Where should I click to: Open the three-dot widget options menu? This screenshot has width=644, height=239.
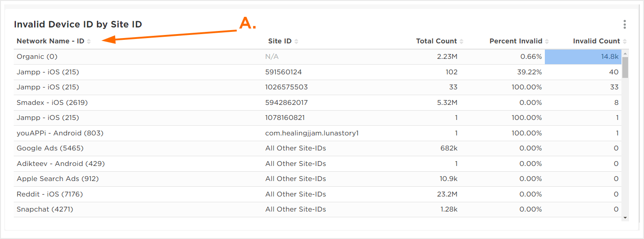[x=625, y=24]
